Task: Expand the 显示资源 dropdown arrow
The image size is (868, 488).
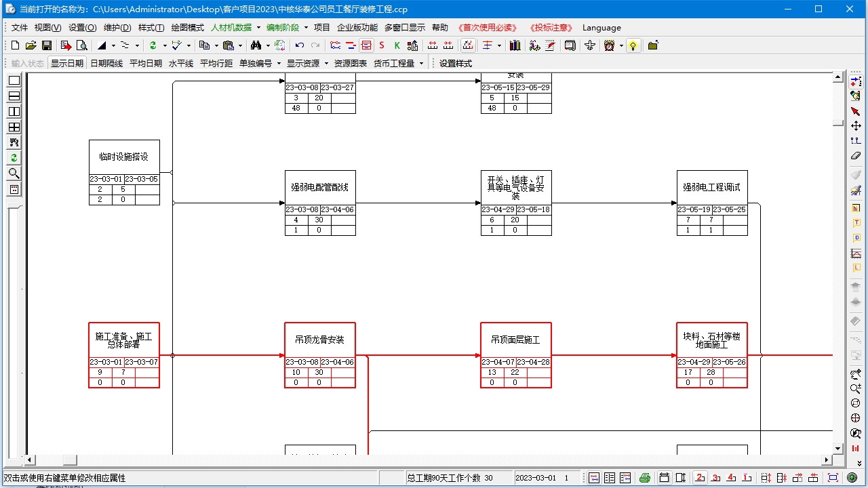Action: (x=326, y=63)
